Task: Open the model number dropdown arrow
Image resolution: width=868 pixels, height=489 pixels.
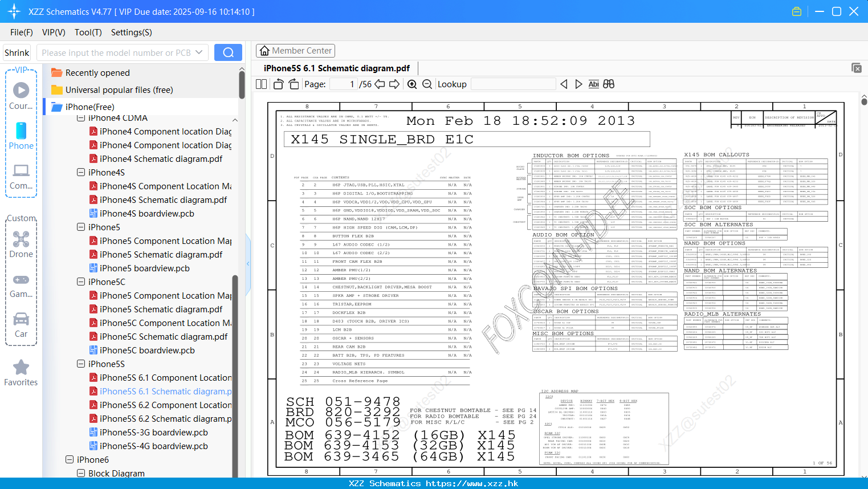Action: pyautogui.click(x=199, y=52)
